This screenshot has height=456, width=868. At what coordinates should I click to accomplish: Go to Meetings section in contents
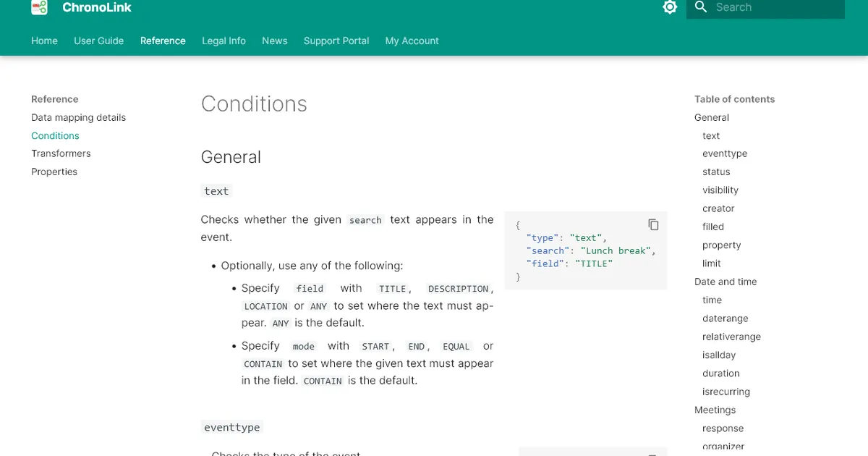(x=715, y=410)
